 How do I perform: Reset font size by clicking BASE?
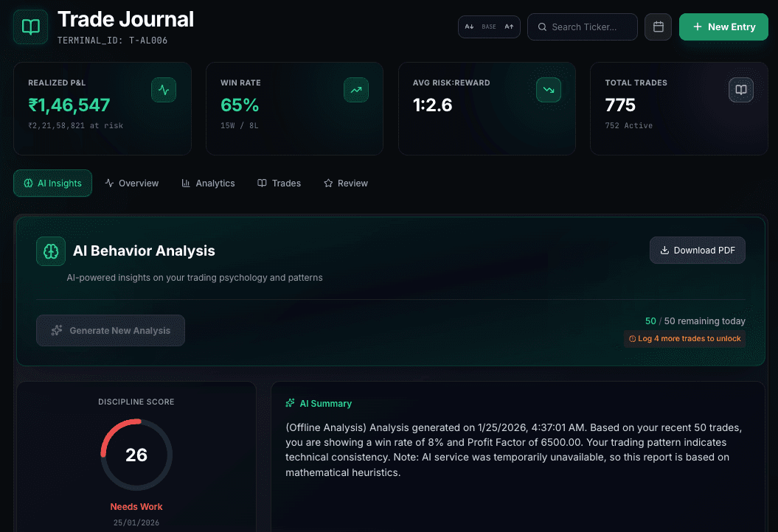tap(488, 27)
